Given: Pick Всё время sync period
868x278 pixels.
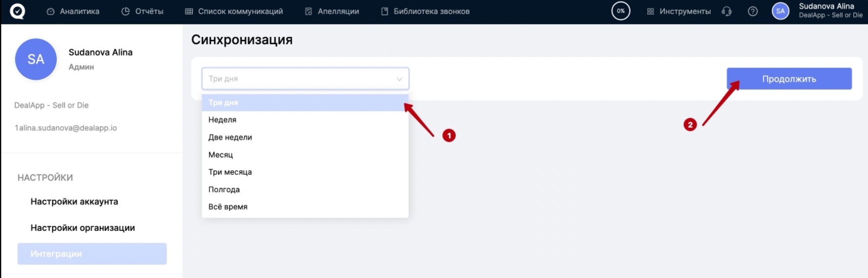Looking at the screenshot, I should click(228, 207).
